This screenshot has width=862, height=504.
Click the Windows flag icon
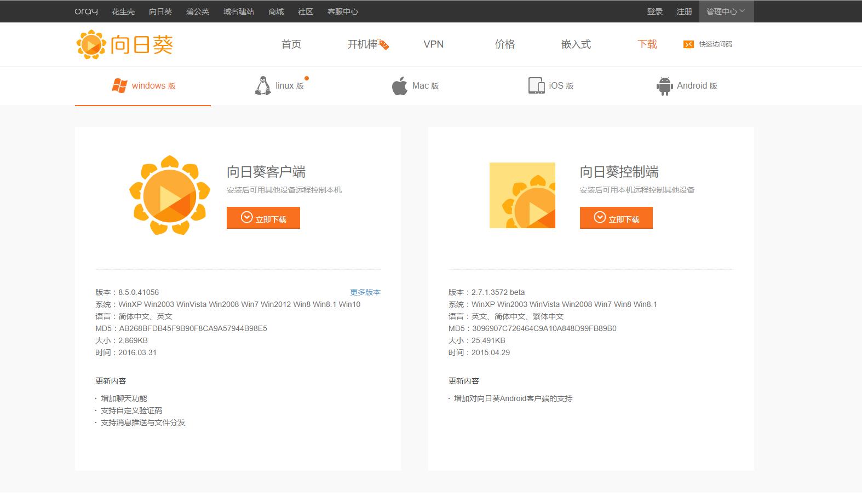[119, 85]
